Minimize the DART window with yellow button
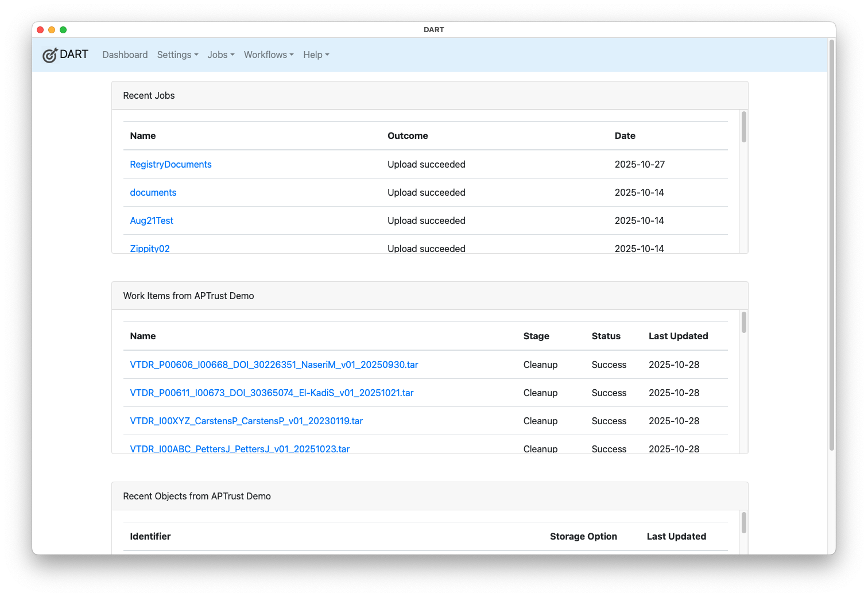The height and width of the screenshot is (597, 868). (x=52, y=30)
